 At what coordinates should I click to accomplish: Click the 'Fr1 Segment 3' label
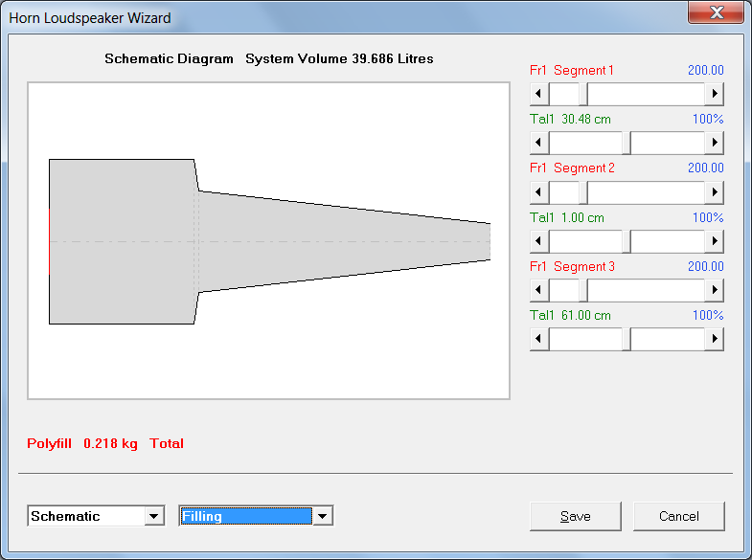(572, 266)
